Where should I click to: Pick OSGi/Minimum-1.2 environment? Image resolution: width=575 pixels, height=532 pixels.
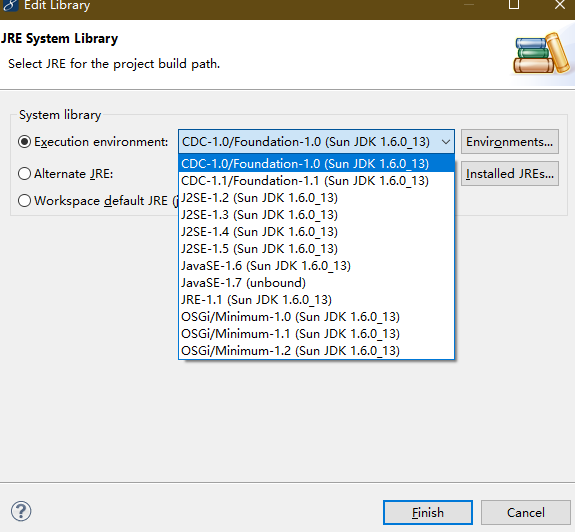pos(316,351)
